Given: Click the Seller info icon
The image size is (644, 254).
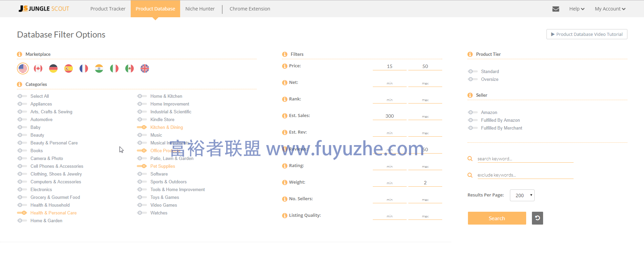Looking at the screenshot, I should pos(470,95).
